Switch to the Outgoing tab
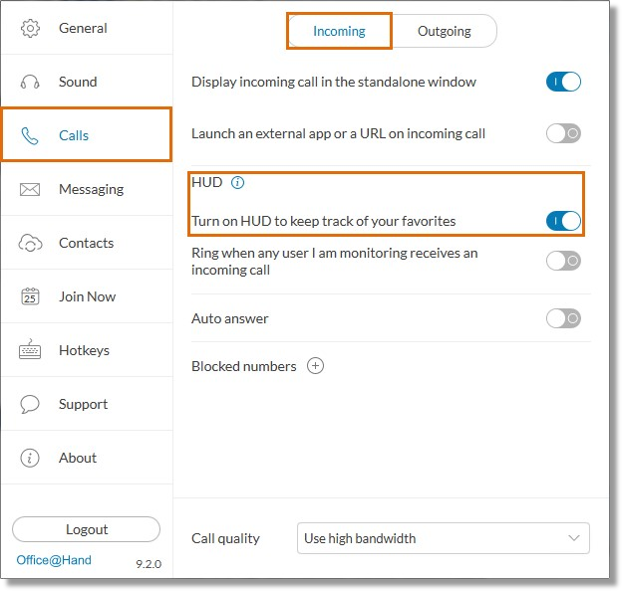Image resolution: width=624 pixels, height=593 pixels. click(445, 31)
